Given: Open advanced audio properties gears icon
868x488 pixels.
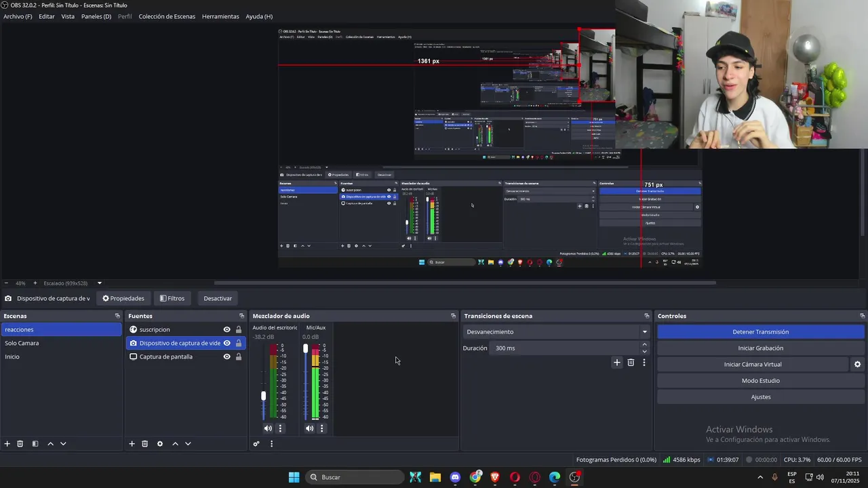Looking at the screenshot, I should [x=256, y=444].
